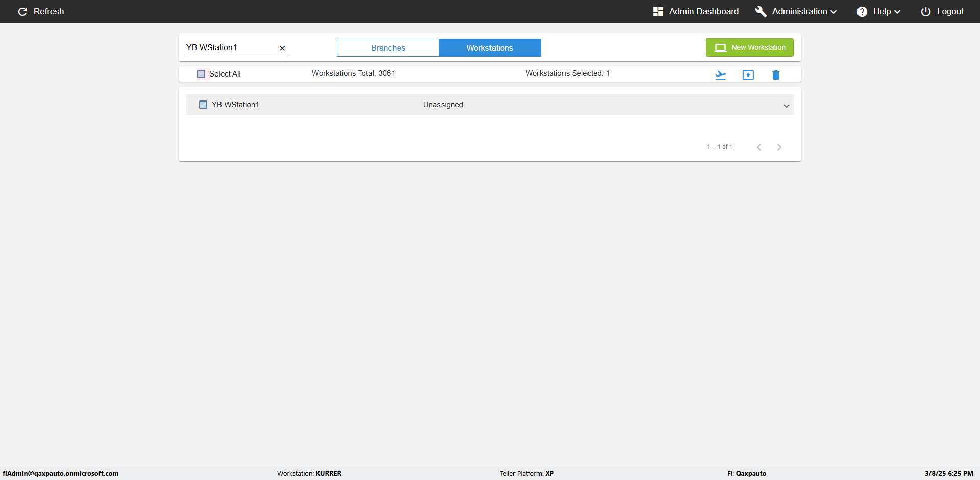This screenshot has width=980, height=480.
Task: Click Workstations Total: 3061 text
Action: tap(353, 73)
